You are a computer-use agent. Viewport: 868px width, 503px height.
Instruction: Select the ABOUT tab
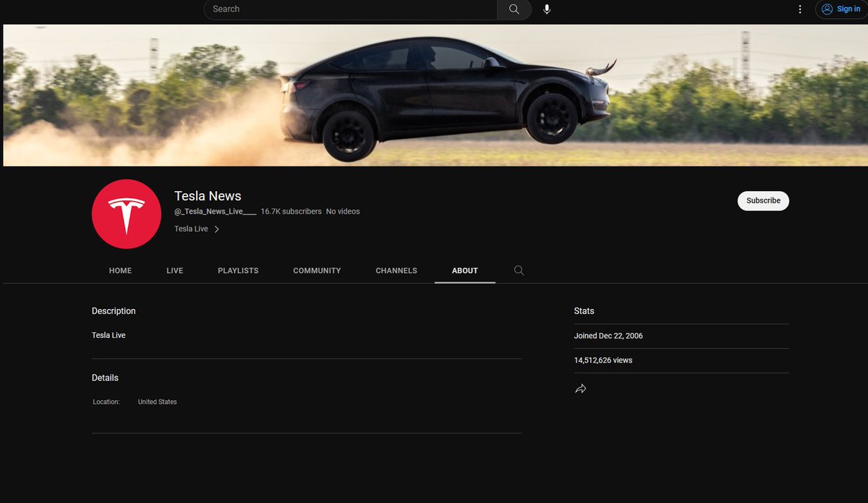click(x=465, y=271)
